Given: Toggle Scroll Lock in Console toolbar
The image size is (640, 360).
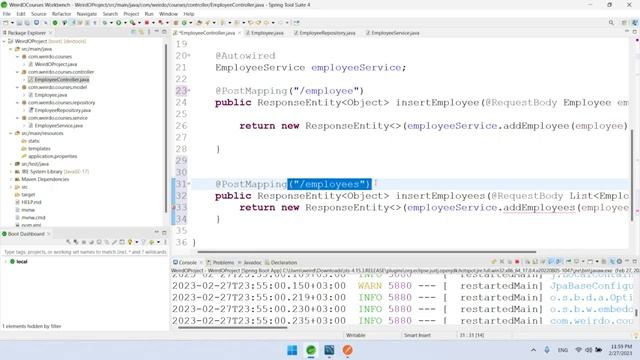Looking at the screenshot, I should (x=535, y=262).
